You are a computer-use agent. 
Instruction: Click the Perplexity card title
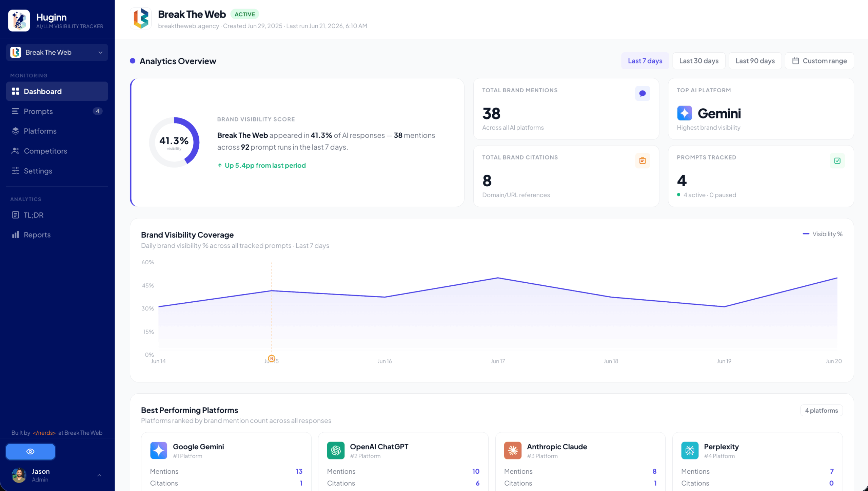point(721,447)
